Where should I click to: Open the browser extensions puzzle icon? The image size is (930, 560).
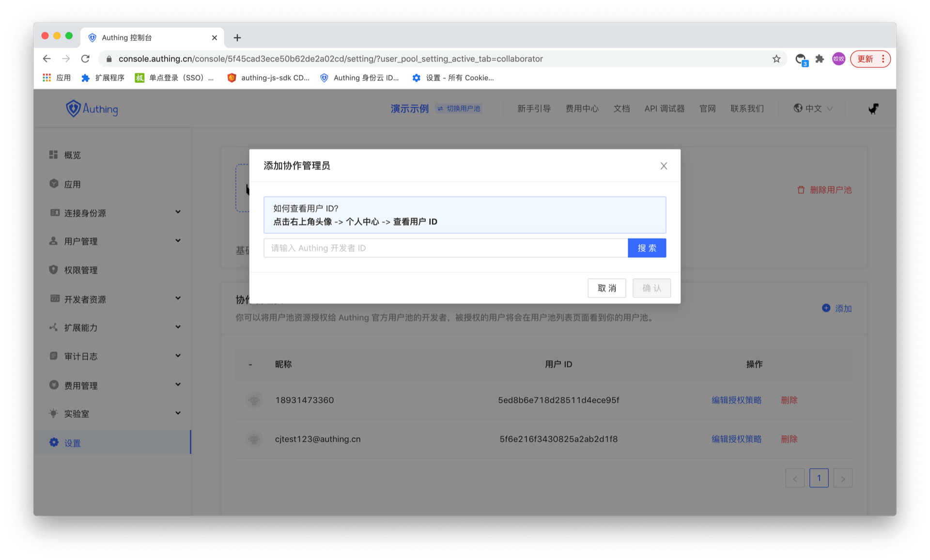tap(820, 59)
